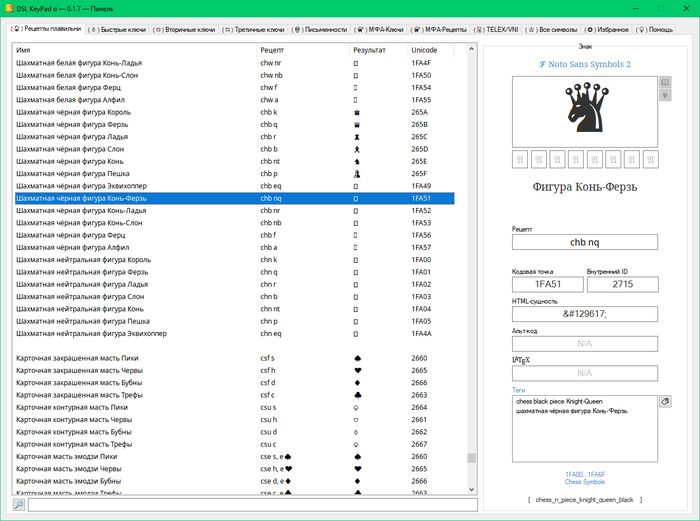Click the Chess Symbols block link
Image resolution: width=700 pixels, height=521 pixels.
tap(584, 481)
